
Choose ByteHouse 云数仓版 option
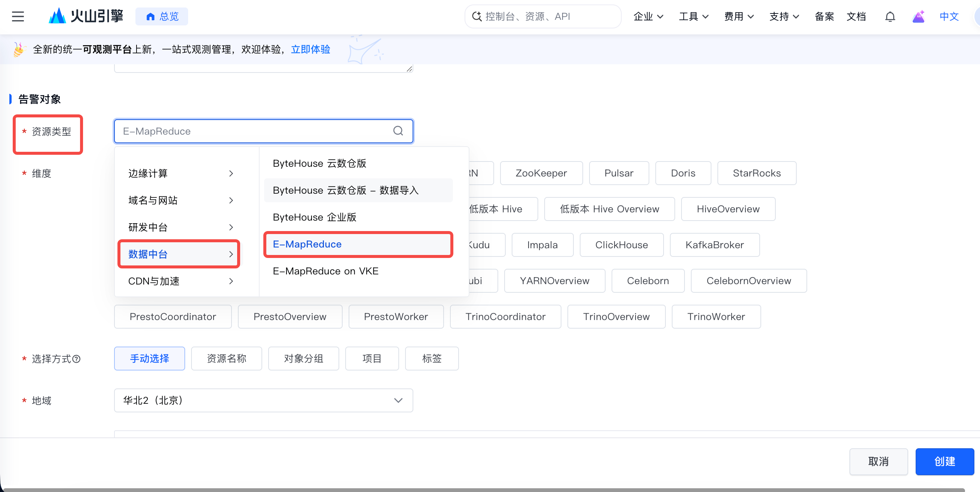(x=358, y=163)
